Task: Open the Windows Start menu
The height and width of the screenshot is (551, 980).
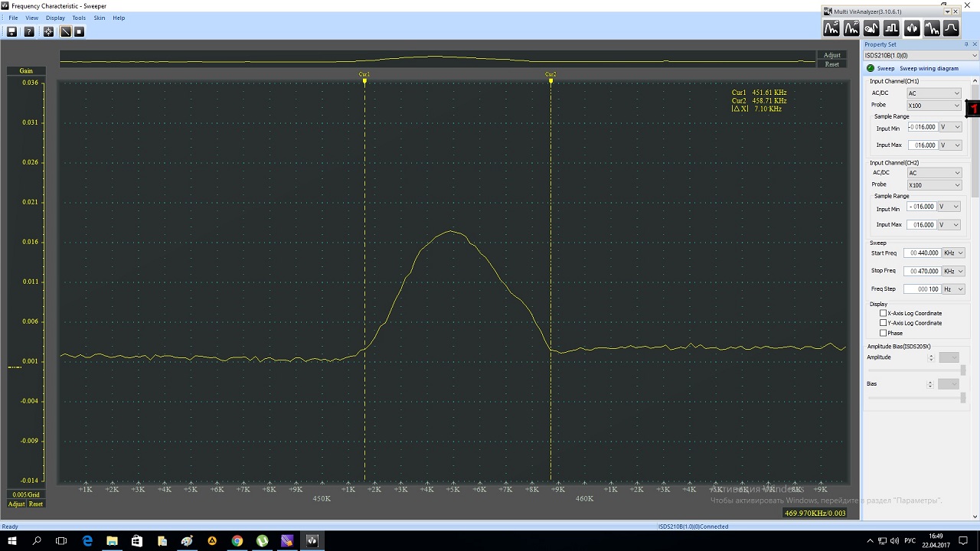Action: (x=12, y=540)
